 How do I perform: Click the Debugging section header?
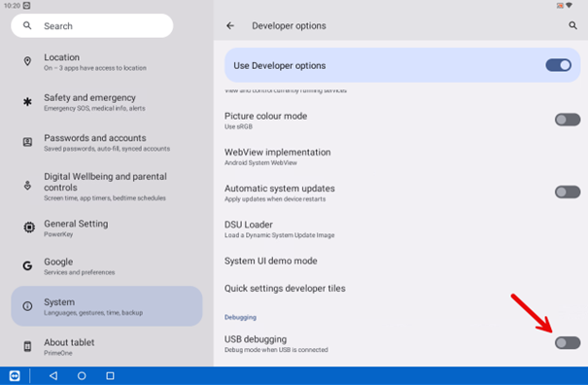point(240,317)
